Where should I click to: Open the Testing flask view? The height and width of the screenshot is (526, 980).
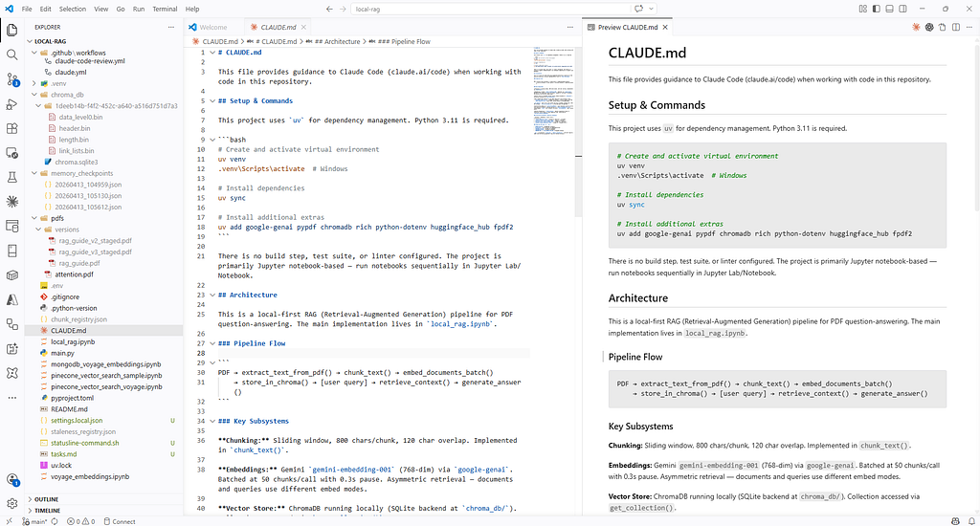[11, 178]
